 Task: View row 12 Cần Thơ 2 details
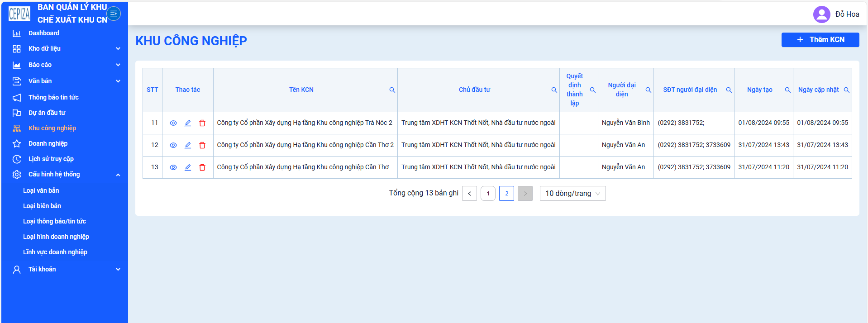point(173,145)
